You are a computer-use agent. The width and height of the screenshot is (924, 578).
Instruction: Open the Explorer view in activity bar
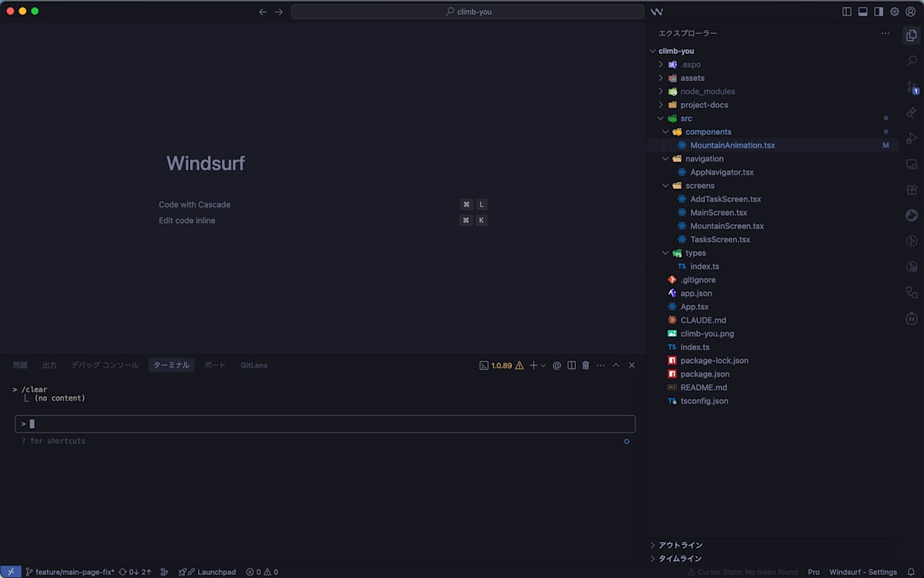912,35
